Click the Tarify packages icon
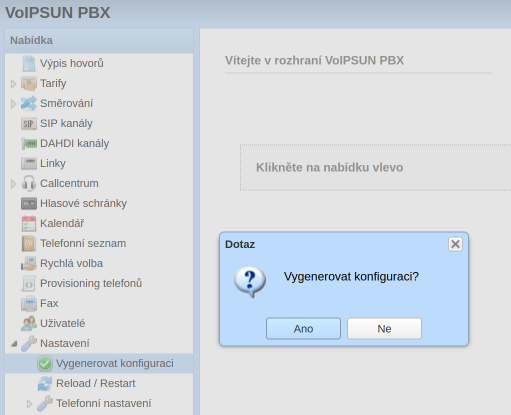The height and width of the screenshot is (415, 511). point(29,83)
